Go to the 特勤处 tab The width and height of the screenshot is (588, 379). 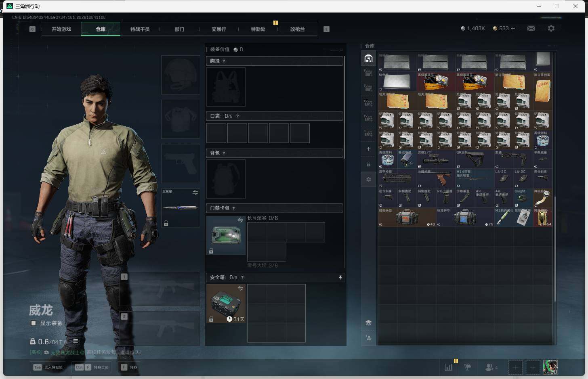(x=258, y=29)
